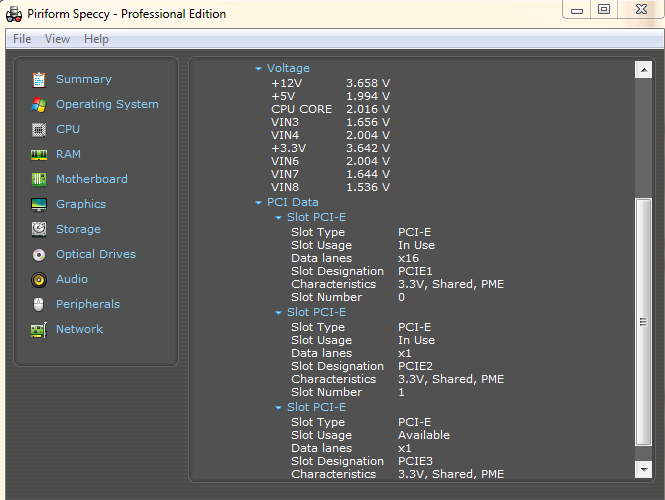Select the +12V voltage row
The image size is (665, 500).
click(x=330, y=83)
